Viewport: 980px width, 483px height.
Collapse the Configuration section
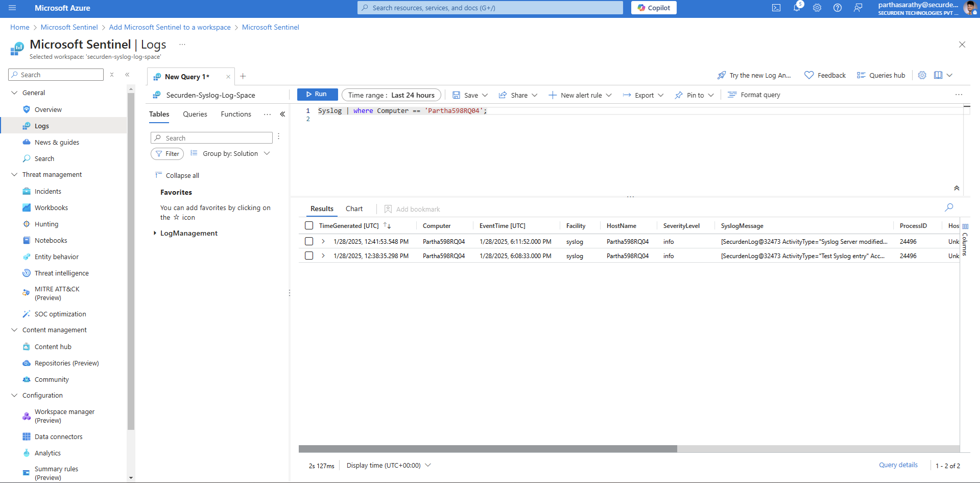14,395
